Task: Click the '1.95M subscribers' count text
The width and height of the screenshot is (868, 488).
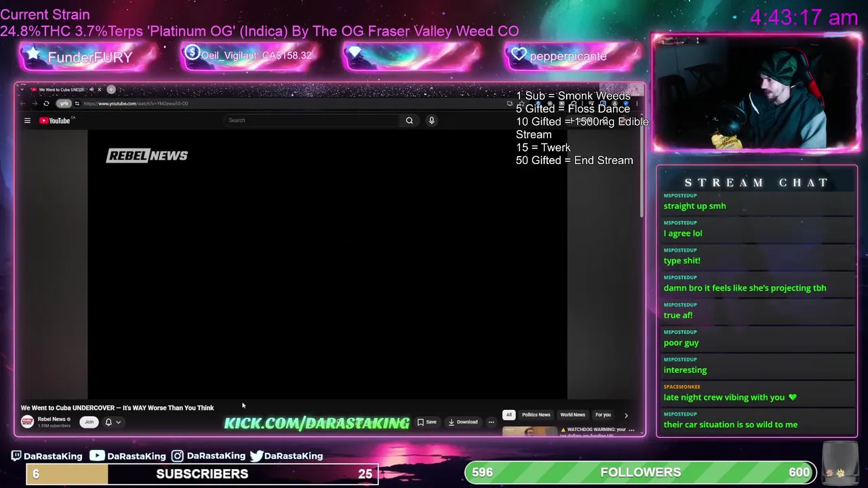Action: coord(54,426)
